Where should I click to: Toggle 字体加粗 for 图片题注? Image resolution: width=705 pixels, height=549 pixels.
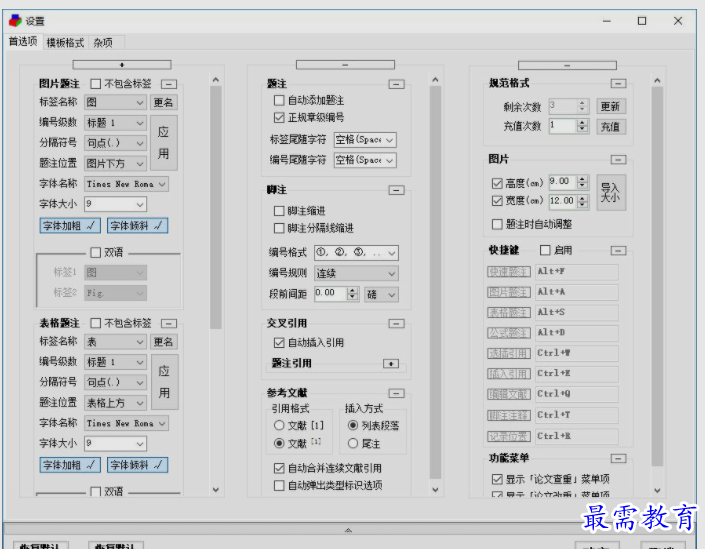[x=70, y=226]
